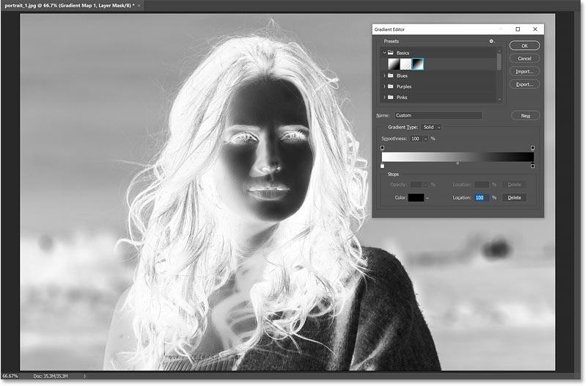Screen dimensions: 588x386
Task: Click the gradient midpoint diamond marker
Action: (457, 164)
